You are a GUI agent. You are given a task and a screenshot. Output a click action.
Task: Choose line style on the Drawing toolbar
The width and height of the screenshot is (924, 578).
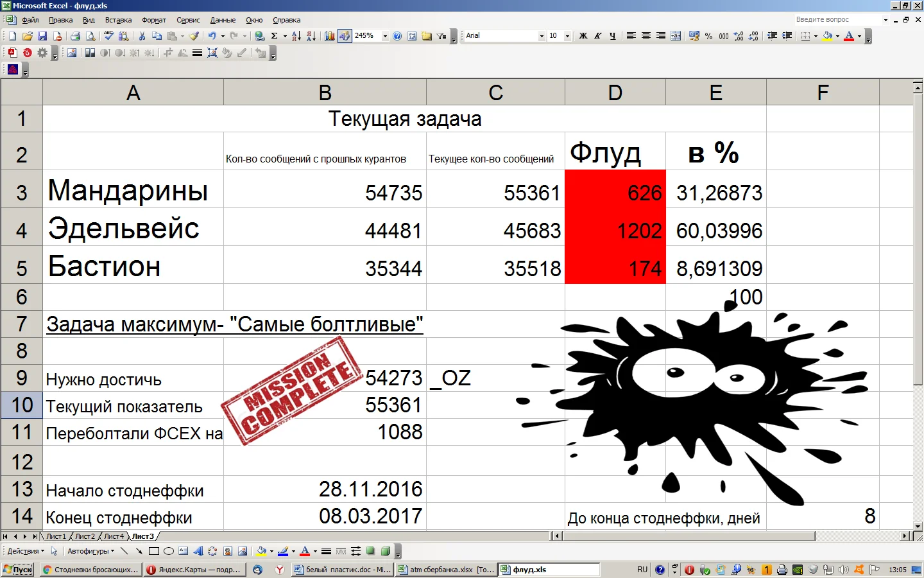tap(326, 551)
